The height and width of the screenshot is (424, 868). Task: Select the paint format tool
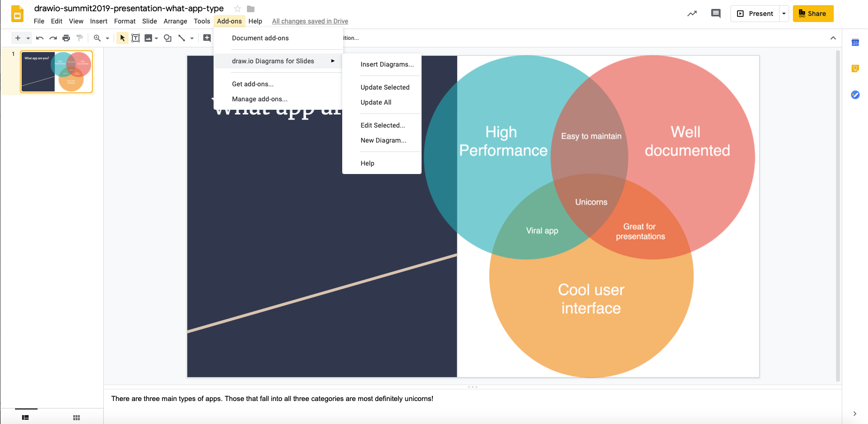79,38
